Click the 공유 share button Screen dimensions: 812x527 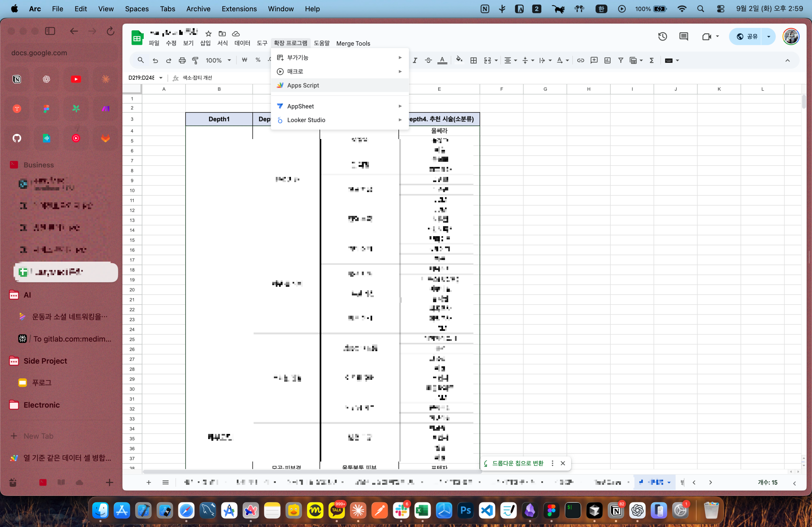[x=747, y=37]
